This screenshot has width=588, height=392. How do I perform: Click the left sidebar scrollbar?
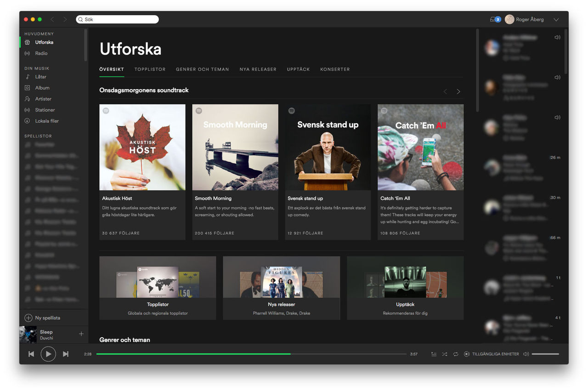tap(85, 45)
